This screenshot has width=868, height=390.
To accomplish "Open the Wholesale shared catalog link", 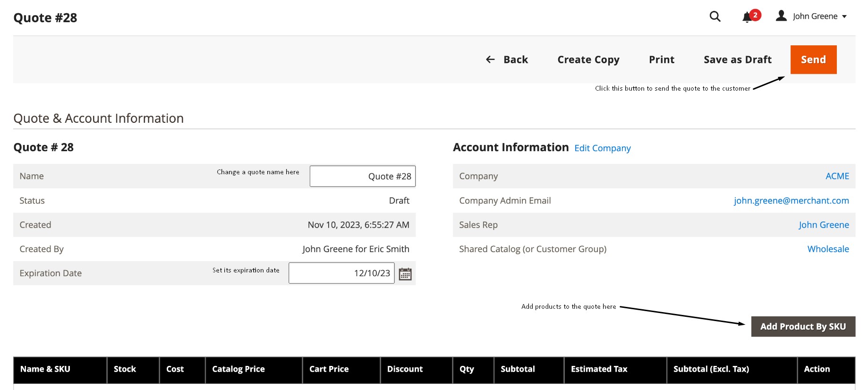I will click(828, 249).
